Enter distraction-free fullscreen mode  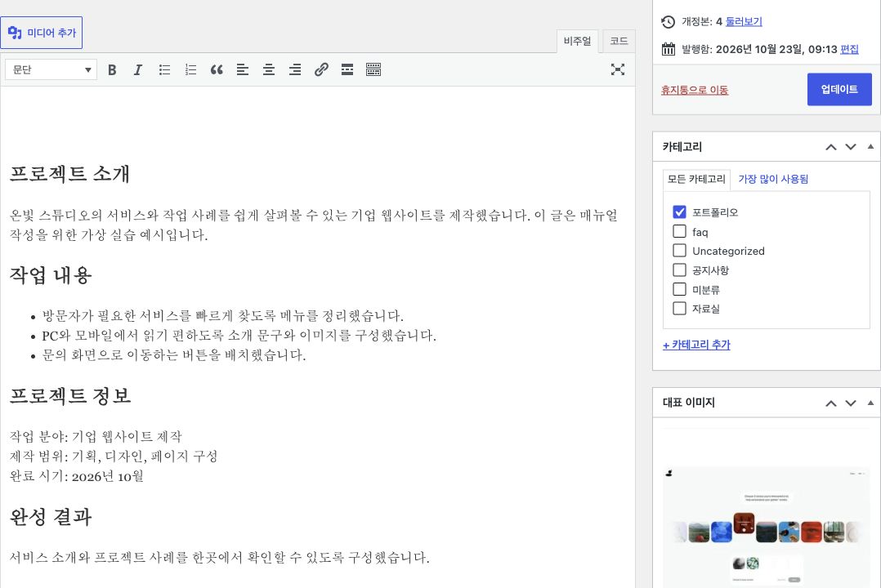coord(618,69)
